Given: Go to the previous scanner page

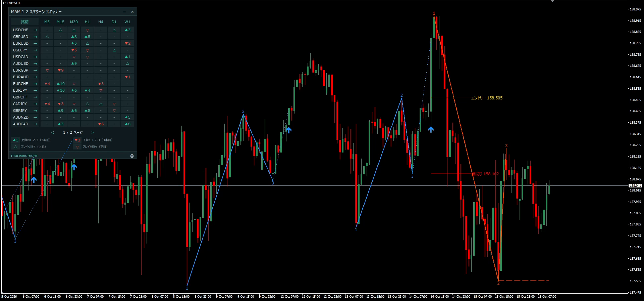Looking at the screenshot, I should [x=53, y=132].
